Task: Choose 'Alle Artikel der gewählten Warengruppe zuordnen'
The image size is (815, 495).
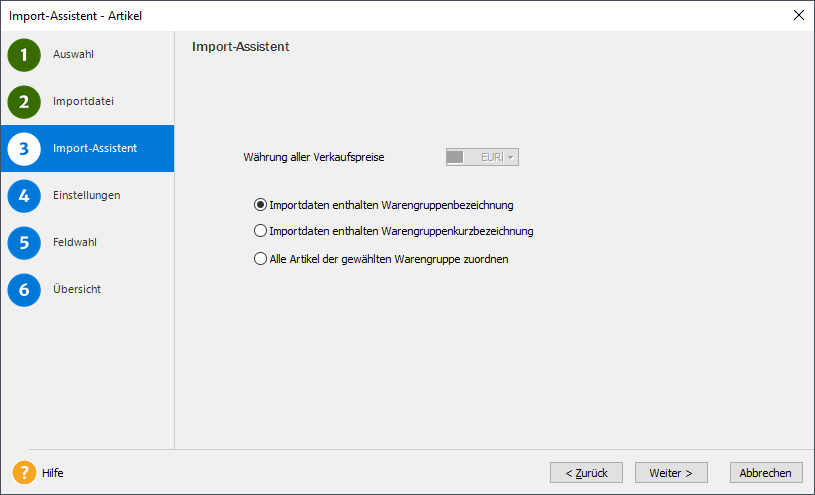Action: coord(261,258)
